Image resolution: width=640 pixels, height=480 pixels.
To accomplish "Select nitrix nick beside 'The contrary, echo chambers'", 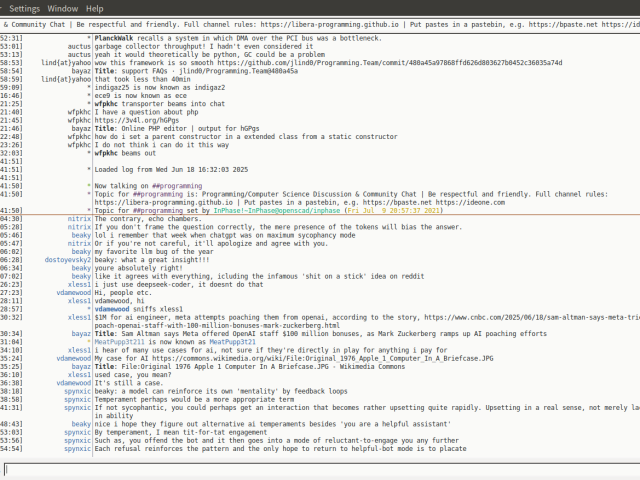I will point(78,218).
